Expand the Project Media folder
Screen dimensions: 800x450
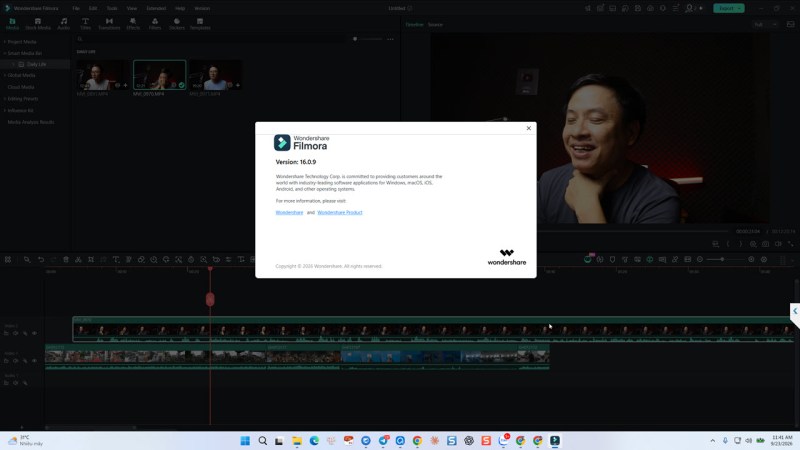tap(5, 42)
